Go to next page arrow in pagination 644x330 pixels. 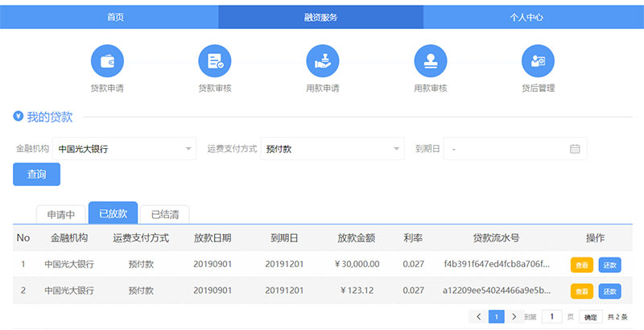pos(514,317)
